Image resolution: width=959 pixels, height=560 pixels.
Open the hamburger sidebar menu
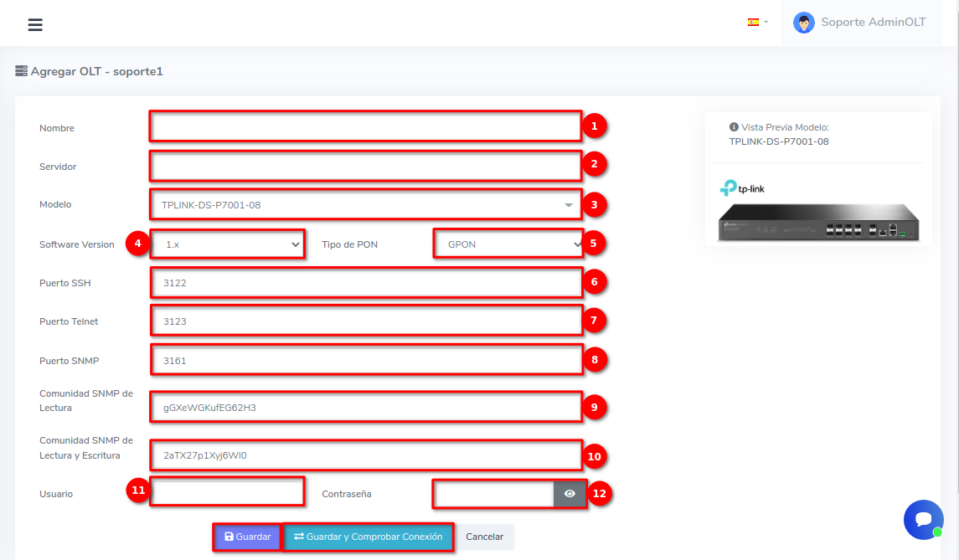pos(35,24)
